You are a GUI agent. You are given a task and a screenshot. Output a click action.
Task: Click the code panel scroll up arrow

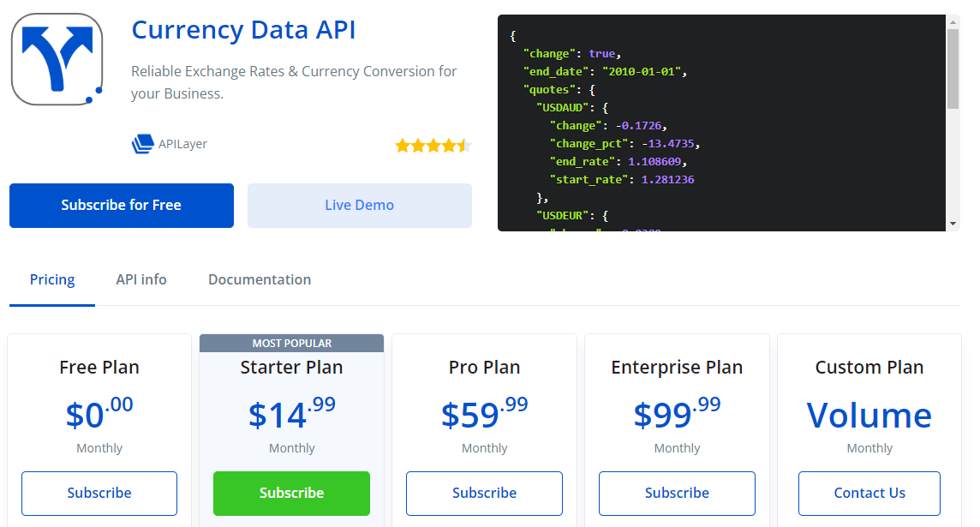tap(953, 22)
